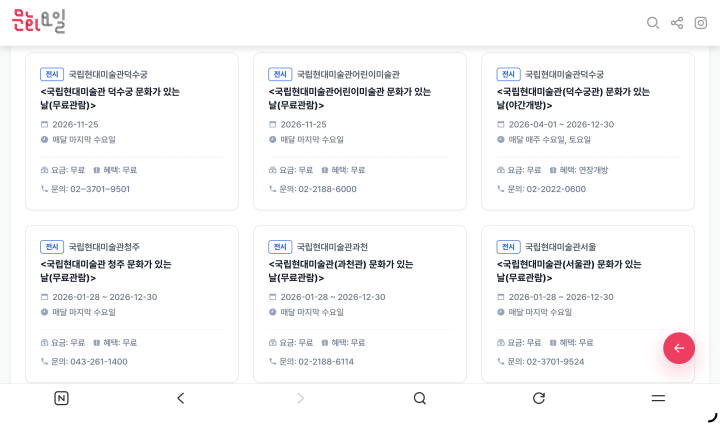Click phone number 02-2022-0600
This screenshot has height=425, width=720.
(x=556, y=189)
